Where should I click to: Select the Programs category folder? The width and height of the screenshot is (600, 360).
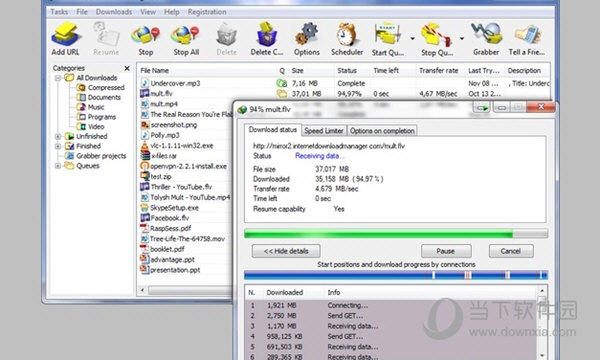[x=96, y=117]
